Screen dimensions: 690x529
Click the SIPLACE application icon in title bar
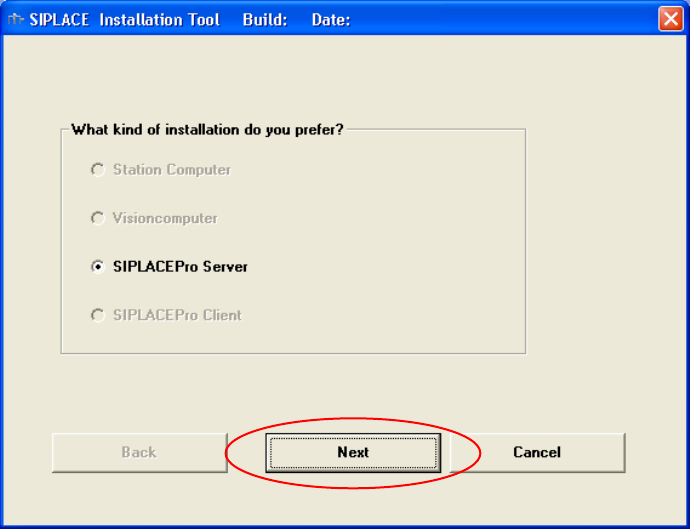(x=16, y=19)
